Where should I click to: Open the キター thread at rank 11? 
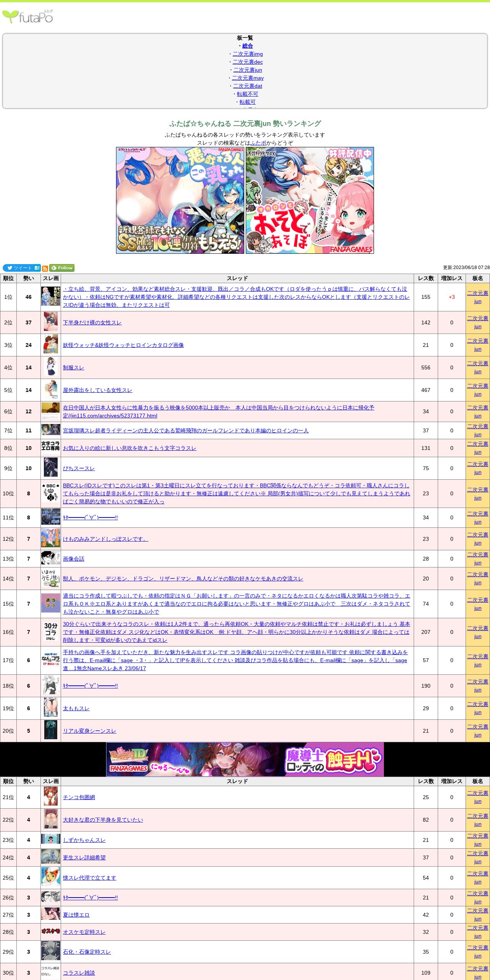click(90, 517)
